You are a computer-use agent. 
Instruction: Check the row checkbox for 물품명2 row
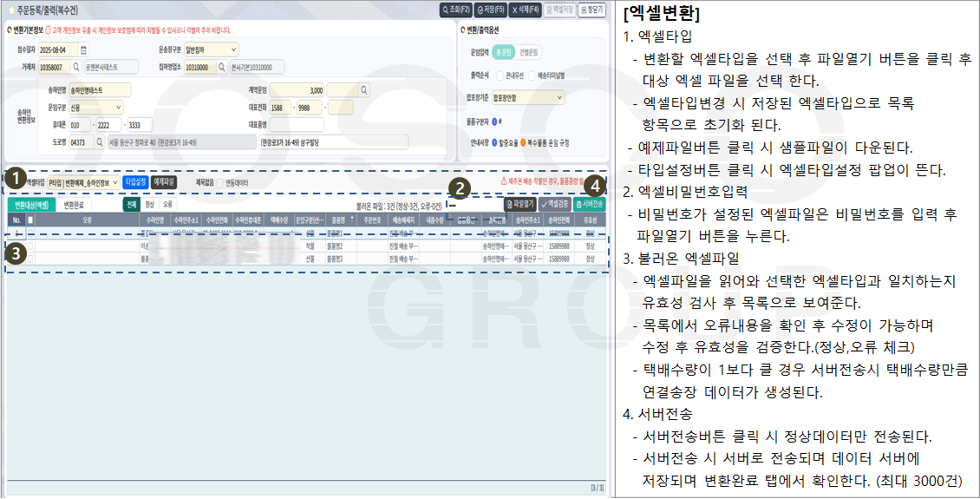[x=30, y=246]
